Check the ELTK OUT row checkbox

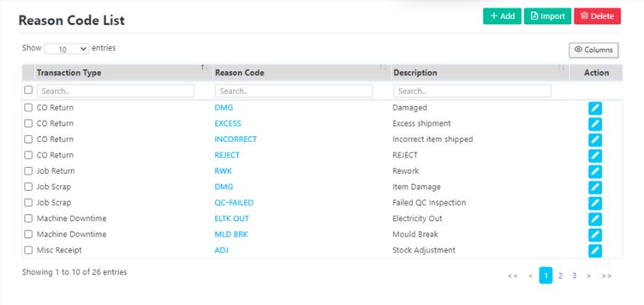click(28, 218)
